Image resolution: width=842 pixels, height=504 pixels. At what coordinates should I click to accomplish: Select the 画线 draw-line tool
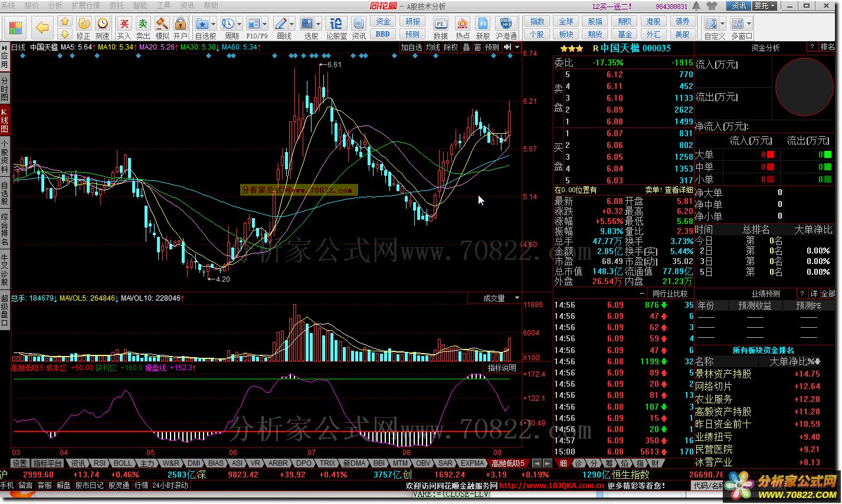pos(281,24)
